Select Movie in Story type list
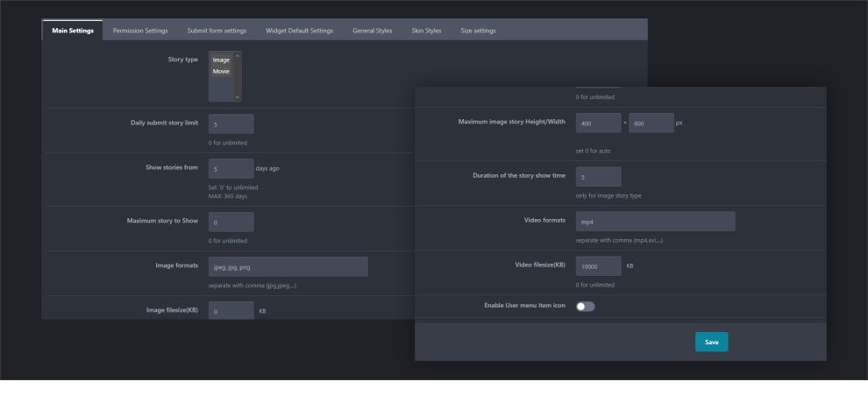The image size is (868, 403). (222, 71)
